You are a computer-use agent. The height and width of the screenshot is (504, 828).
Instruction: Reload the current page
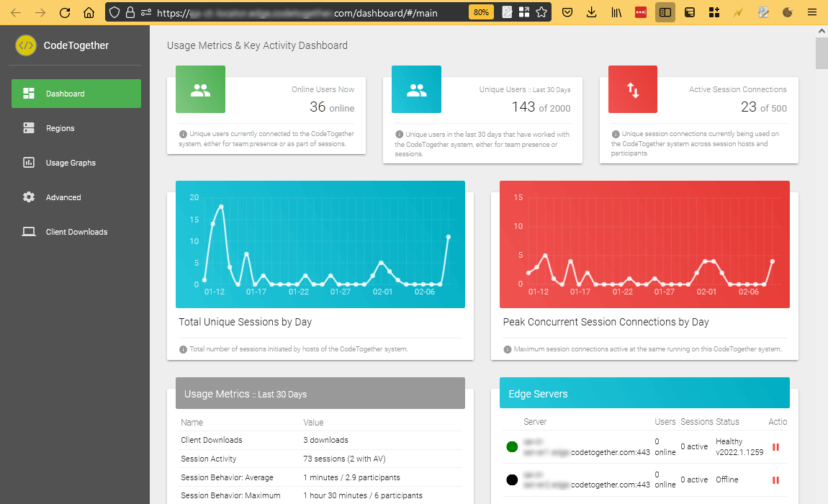[x=64, y=13]
